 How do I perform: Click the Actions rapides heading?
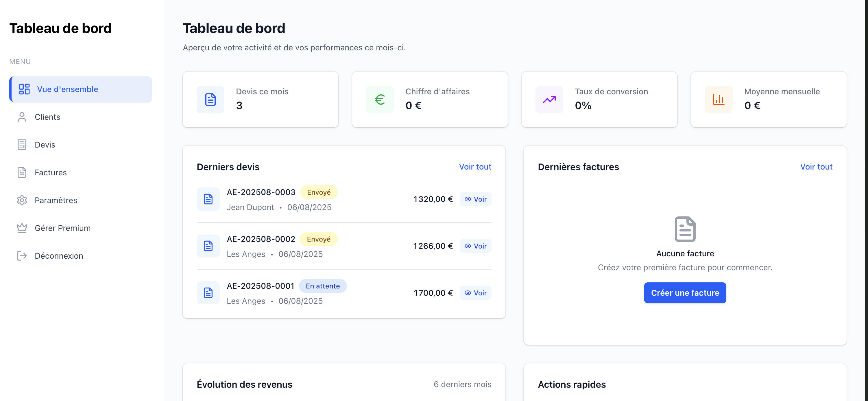[x=572, y=384]
